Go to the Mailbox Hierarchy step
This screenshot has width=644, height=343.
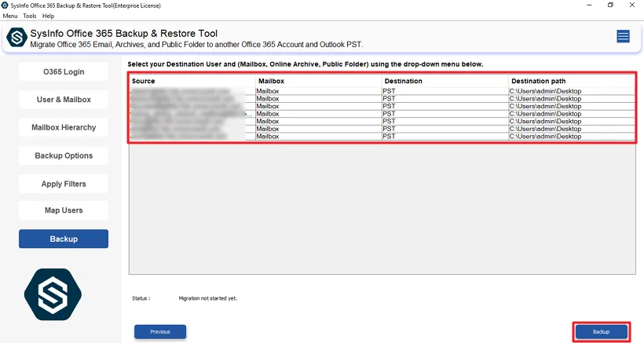[x=64, y=128]
